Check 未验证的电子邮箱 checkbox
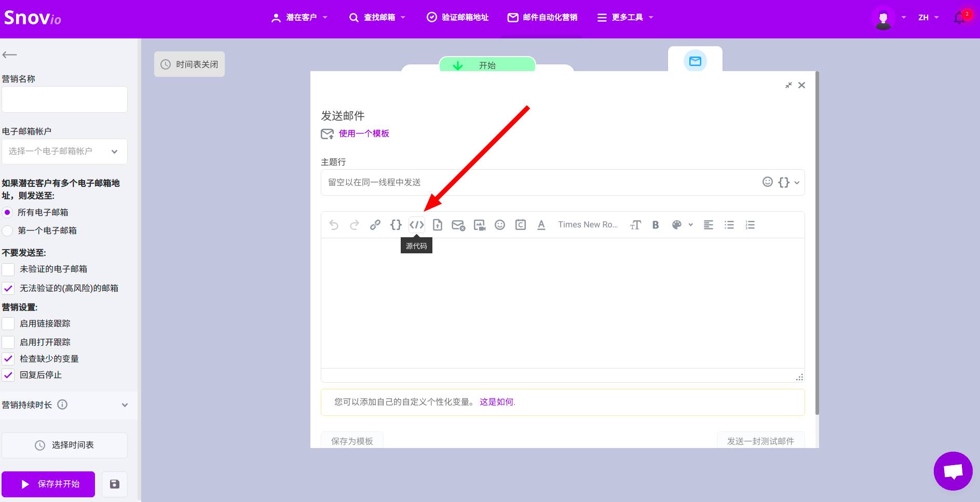 pyautogui.click(x=8, y=269)
